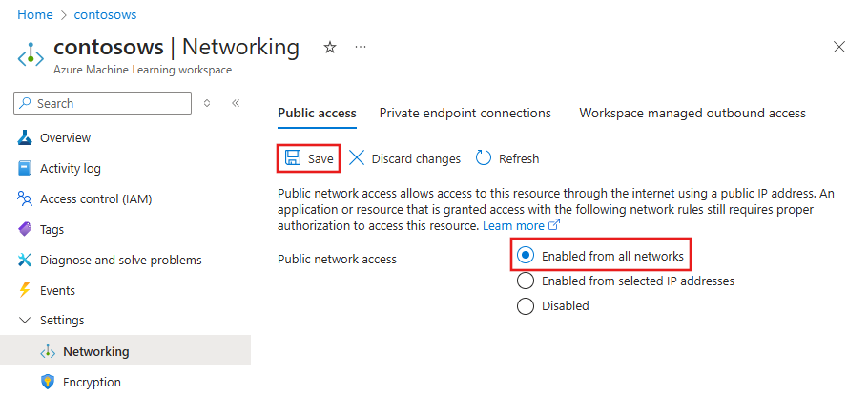Image resolution: width=868 pixels, height=396 pixels.
Task: Select Enabled from selected IP addresses
Action: point(525,281)
